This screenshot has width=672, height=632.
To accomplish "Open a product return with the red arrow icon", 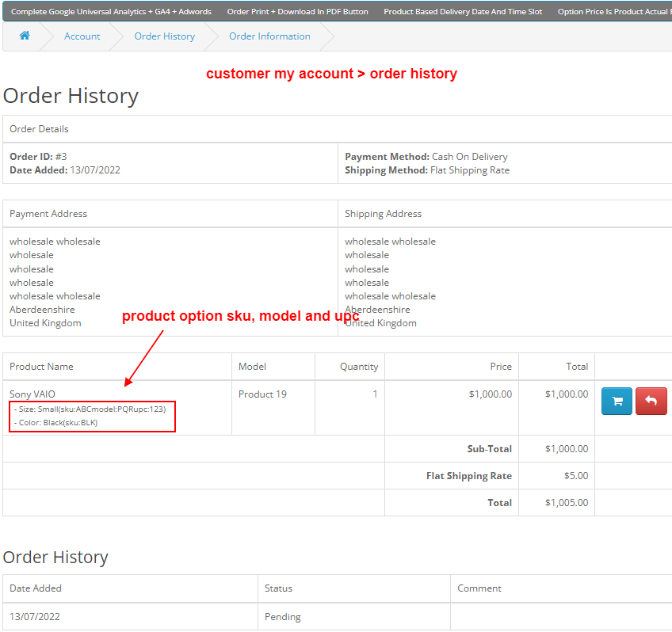I will click(x=651, y=401).
